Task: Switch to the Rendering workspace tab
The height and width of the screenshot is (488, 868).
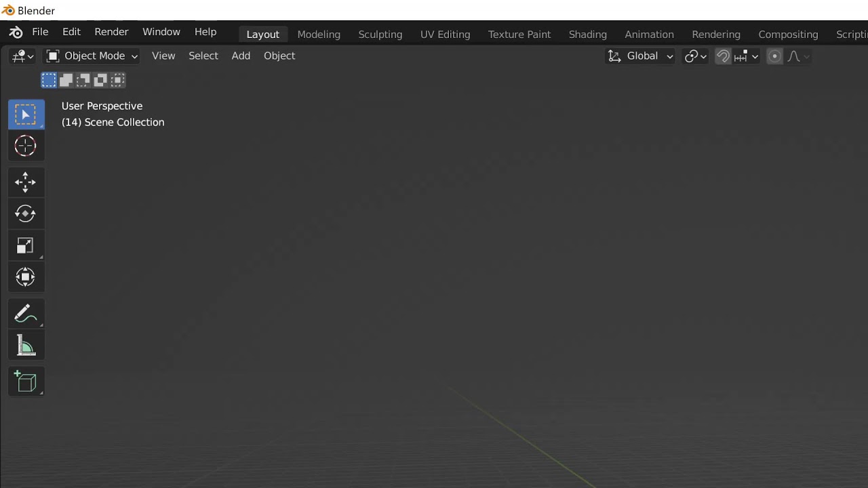Action: pyautogui.click(x=716, y=35)
